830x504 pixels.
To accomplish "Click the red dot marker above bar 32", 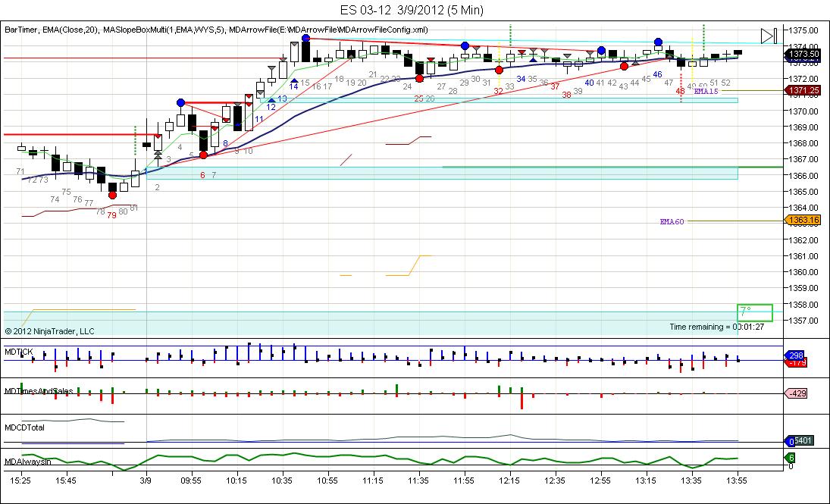I will [499, 70].
